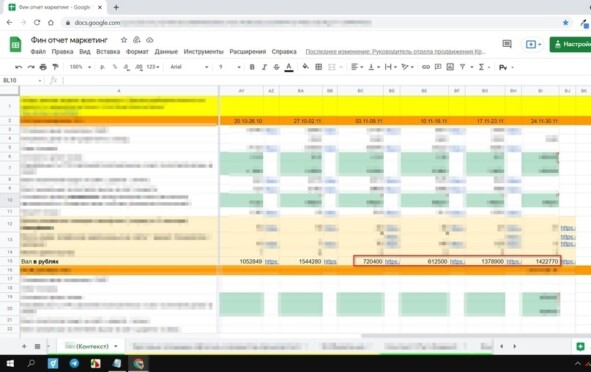This screenshot has height=372, width=591.
Task: Reload the browser page
Action: pyautogui.click(x=37, y=23)
